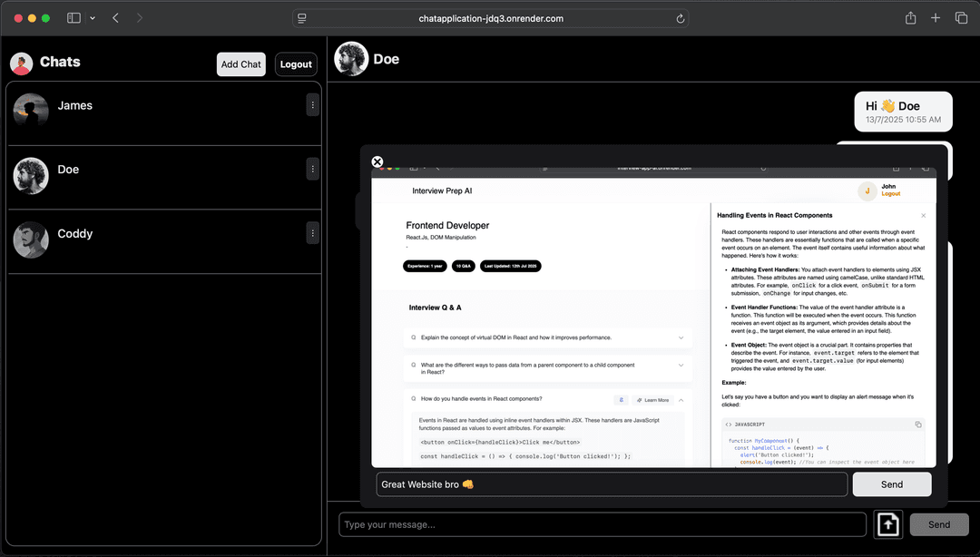Focus the Type your message field
The height and width of the screenshot is (557, 980).
pos(603,524)
